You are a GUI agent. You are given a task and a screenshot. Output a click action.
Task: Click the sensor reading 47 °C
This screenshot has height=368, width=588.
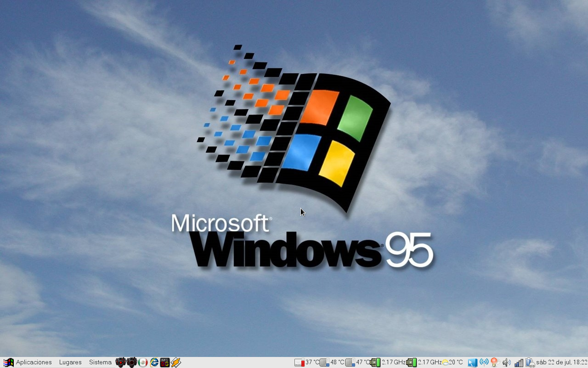[x=357, y=362]
